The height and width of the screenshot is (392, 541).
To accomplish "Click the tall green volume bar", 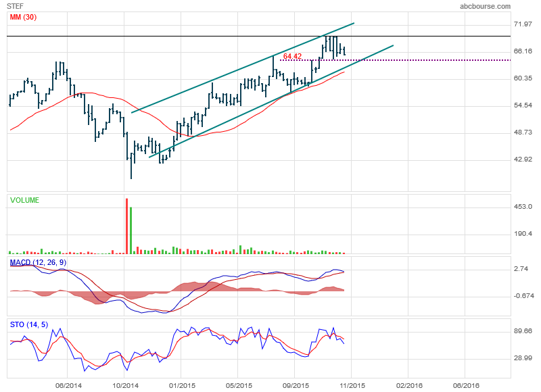I will click(x=131, y=230).
